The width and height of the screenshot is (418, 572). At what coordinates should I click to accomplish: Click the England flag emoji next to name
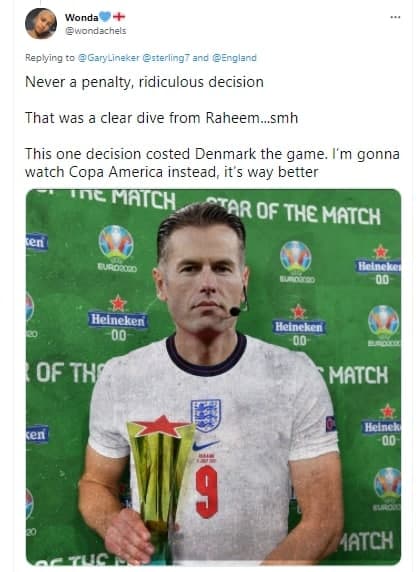point(119,16)
